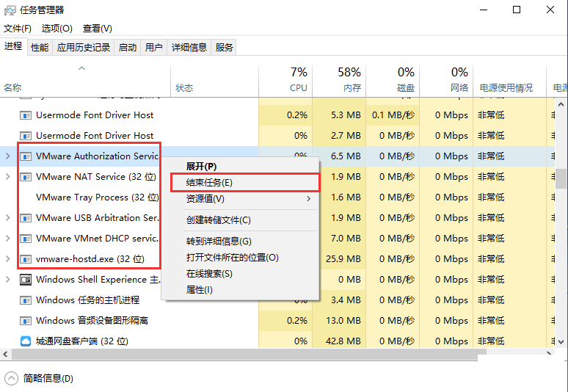Open the 资源值(V) submenu arrow
Screen dimensions: 568x392
[309, 198]
